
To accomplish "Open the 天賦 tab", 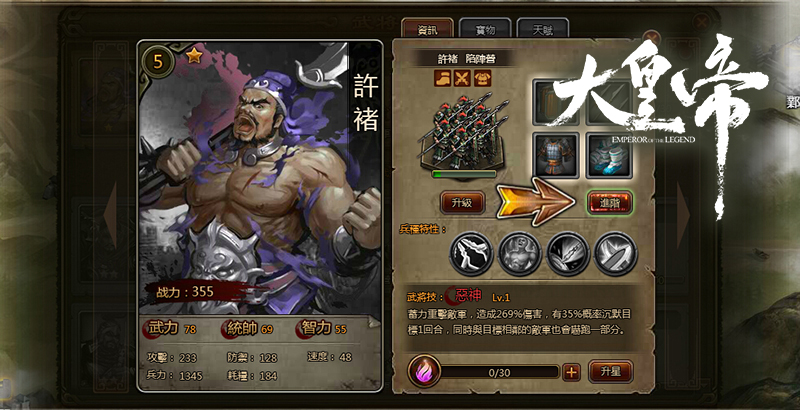I will 543,30.
